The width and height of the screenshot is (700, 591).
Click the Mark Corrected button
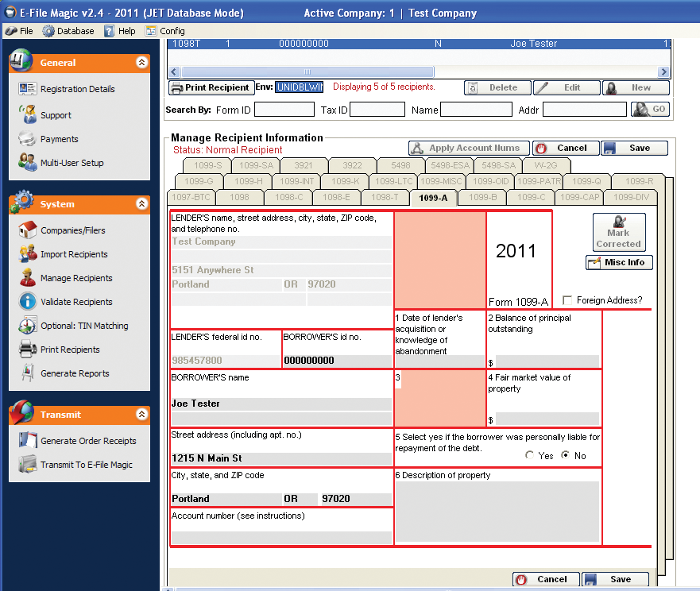(x=618, y=233)
